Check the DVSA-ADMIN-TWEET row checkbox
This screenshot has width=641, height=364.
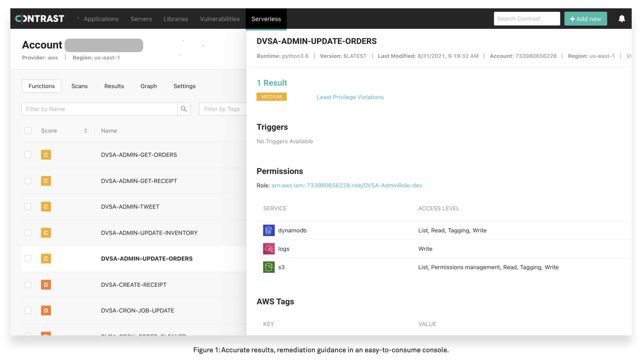(x=28, y=207)
